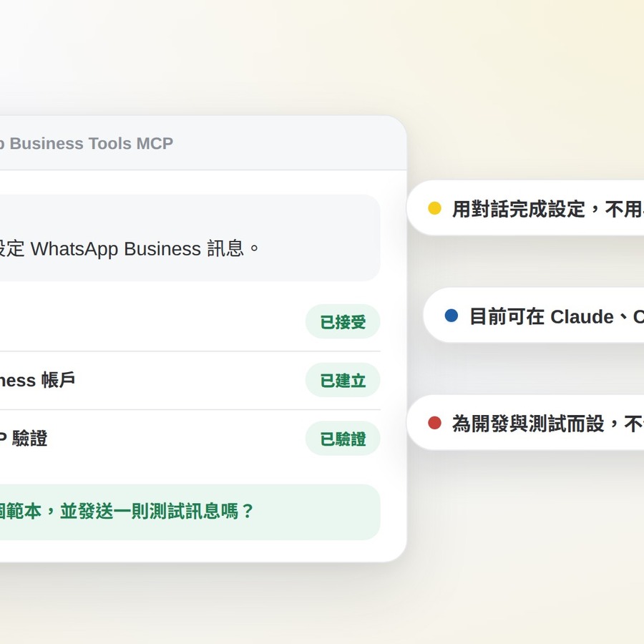Select the 帳戶 row label
The height and width of the screenshot is (644, 644).
coord(37,380)
